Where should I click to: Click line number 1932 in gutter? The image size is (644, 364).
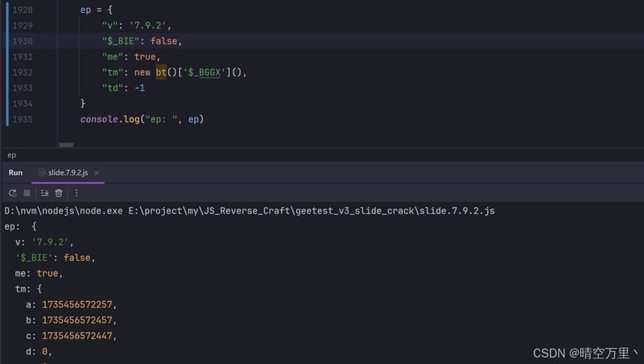coord(23,72)
